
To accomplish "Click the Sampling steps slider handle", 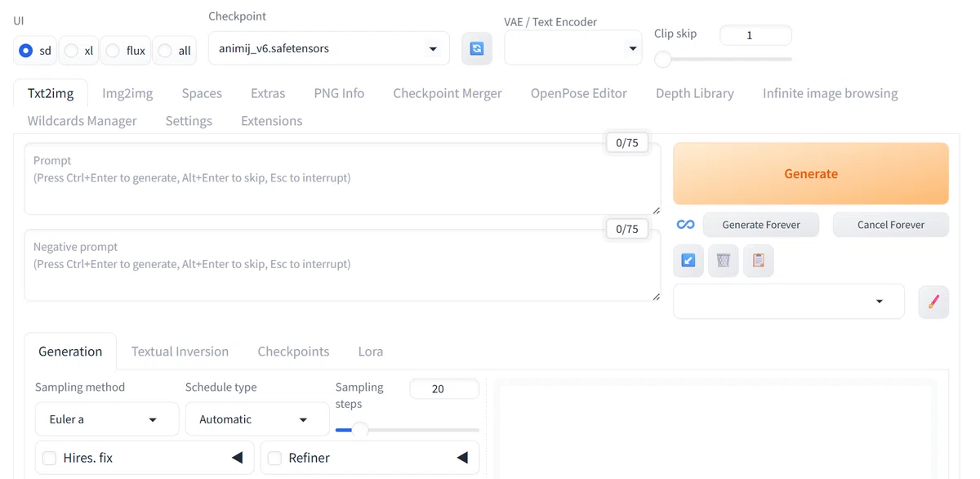I will click(x=360, y=429).
